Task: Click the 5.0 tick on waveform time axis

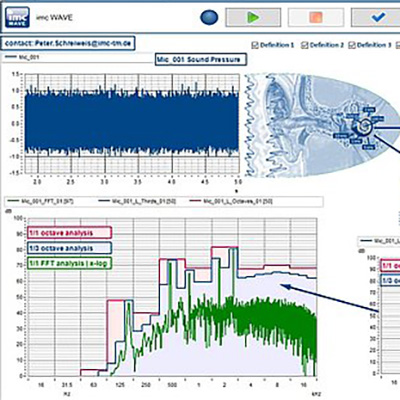Action: click(238, 182)
